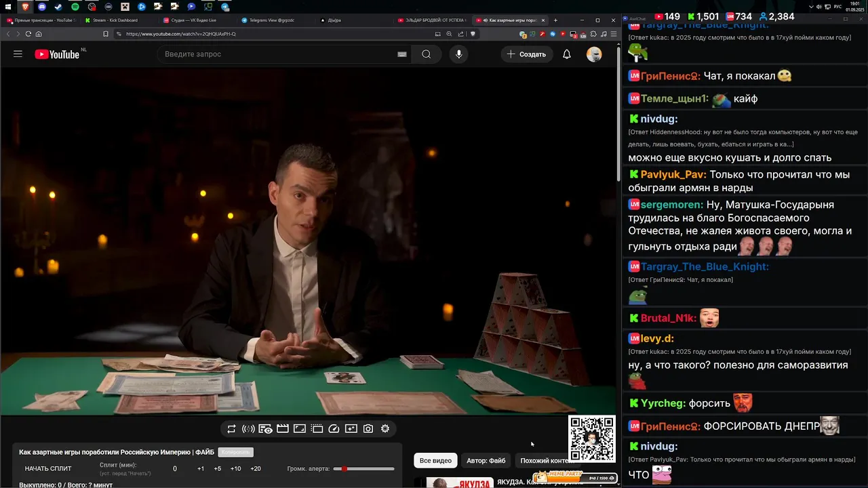The height and width of the screenshot is (488, 868).
Task: Switch to Stream - Kick Dashboard tab
Action: tap(117, 20)
